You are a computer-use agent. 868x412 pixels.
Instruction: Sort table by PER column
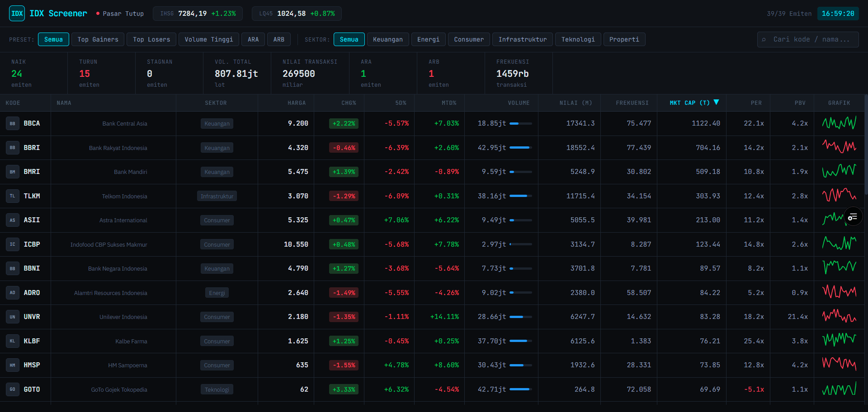pos(748,103)
